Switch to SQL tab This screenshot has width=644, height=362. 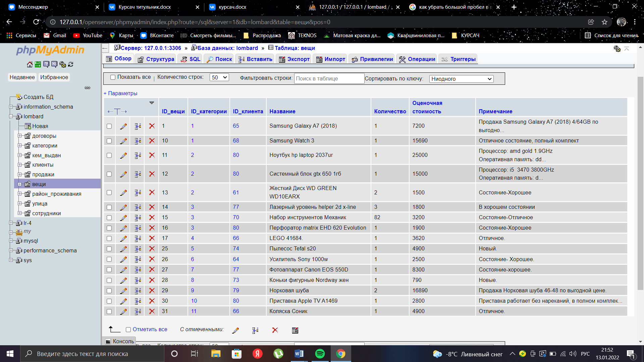tap(191, 59)
